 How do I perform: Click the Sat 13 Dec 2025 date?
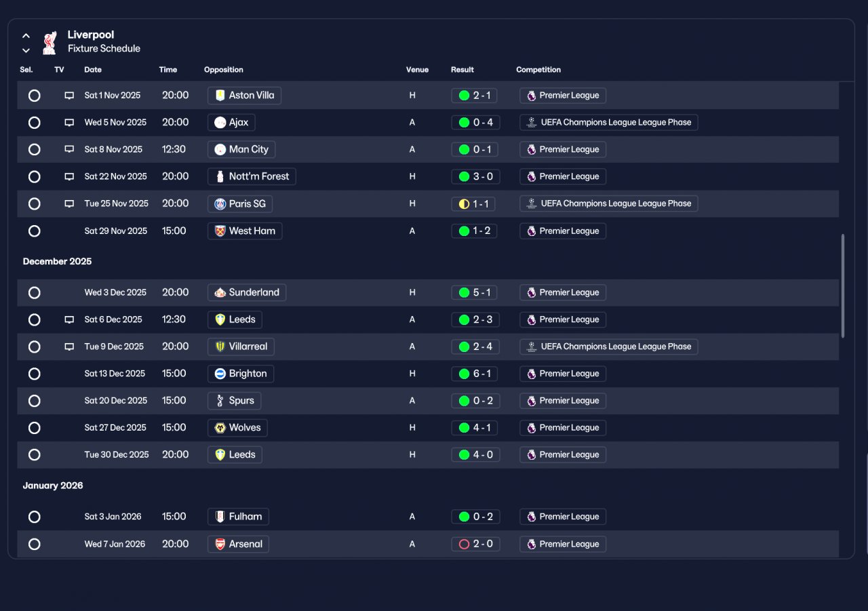(x=115, y=374)
